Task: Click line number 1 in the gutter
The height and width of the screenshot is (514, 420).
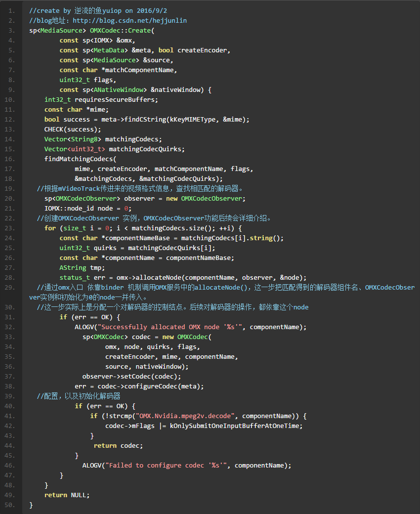Action: tap(11, 11)
